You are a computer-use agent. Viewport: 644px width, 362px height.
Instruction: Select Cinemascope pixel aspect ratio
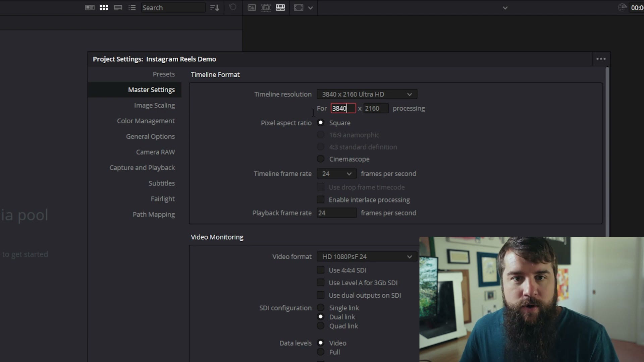[x=321, y=159]
